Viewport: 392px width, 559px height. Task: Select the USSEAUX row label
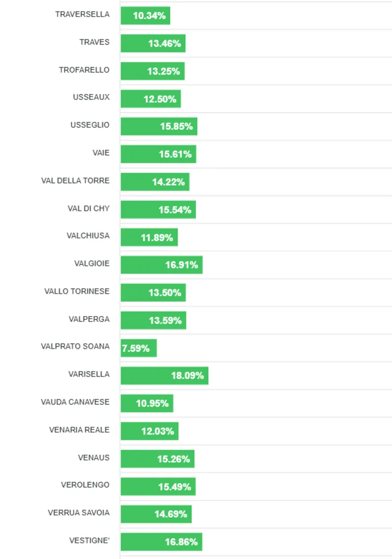coord(91,97)
